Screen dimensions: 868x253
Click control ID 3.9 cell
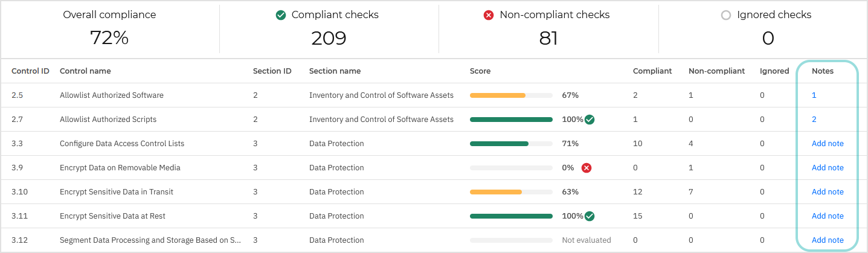[16, 168]
